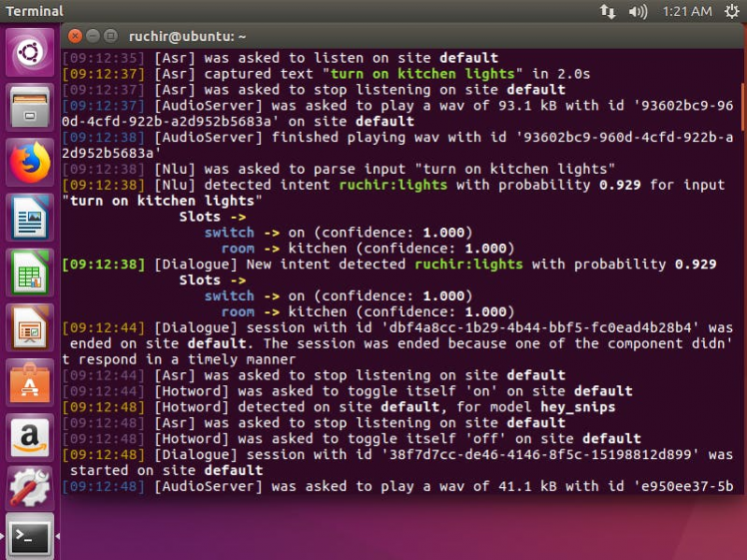Open LibreOffice Impress presentation icon

click(30, 327)
